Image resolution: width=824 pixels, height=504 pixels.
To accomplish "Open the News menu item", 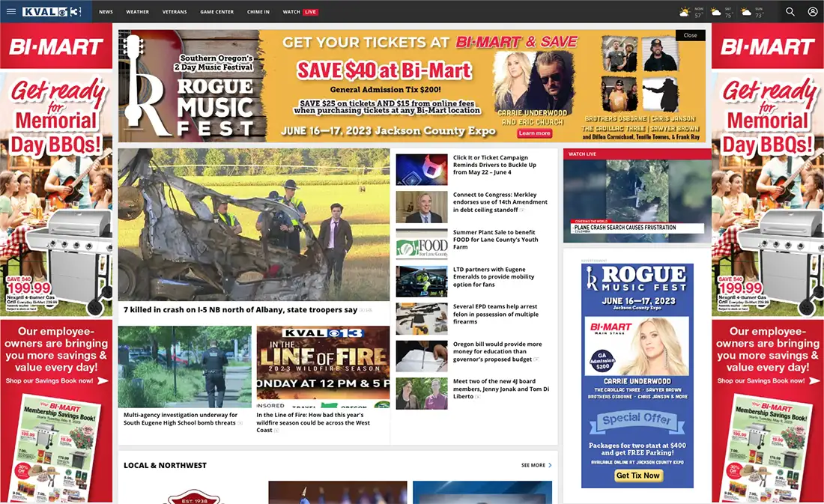I will [106, 11].
